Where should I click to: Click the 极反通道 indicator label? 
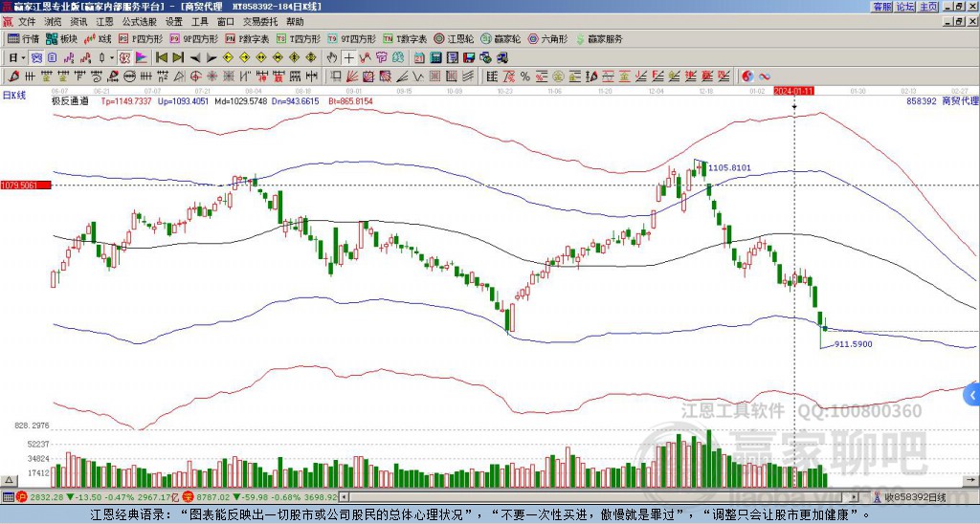tap(70, 100)
